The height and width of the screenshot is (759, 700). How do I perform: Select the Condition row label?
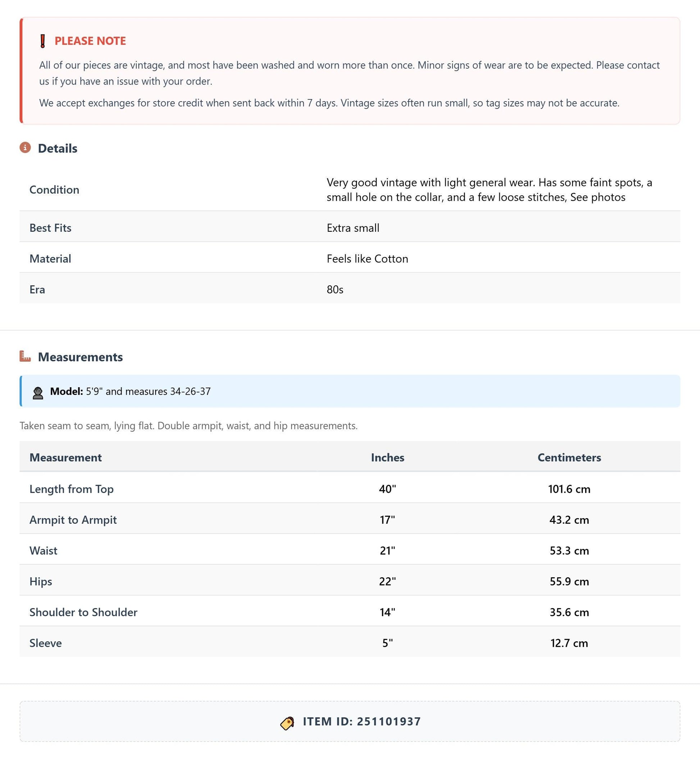pos(54,190)
